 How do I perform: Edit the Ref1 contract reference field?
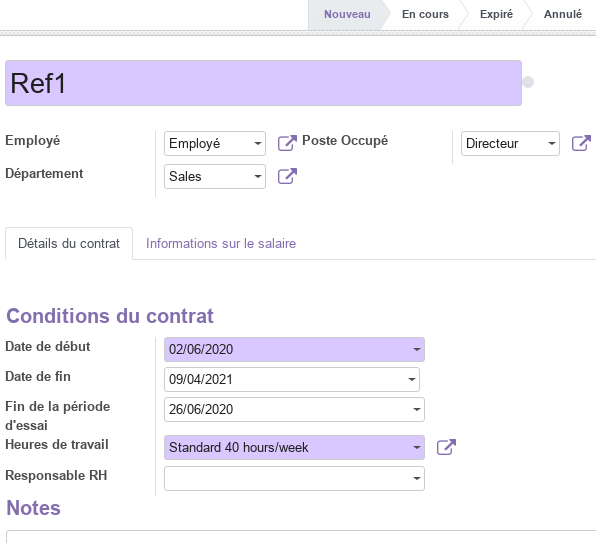pyautogui.click(x=263, y=83)
